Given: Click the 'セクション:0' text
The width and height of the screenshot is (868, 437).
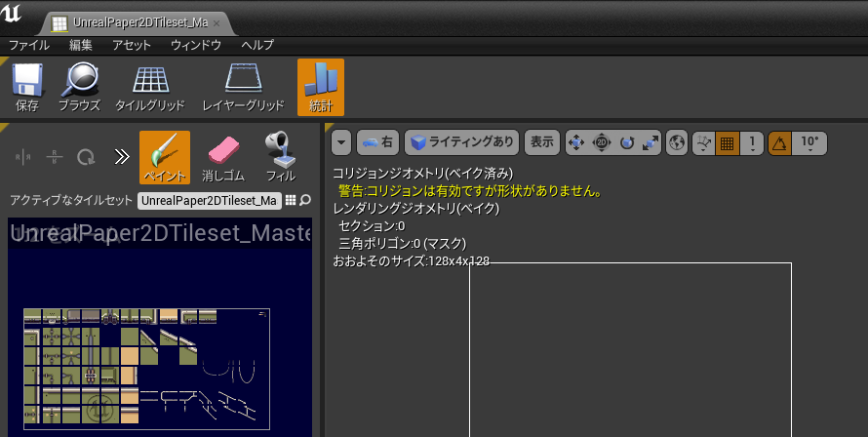Looking at the screenshot, I should pyautogui.click(x=372, y=226).
